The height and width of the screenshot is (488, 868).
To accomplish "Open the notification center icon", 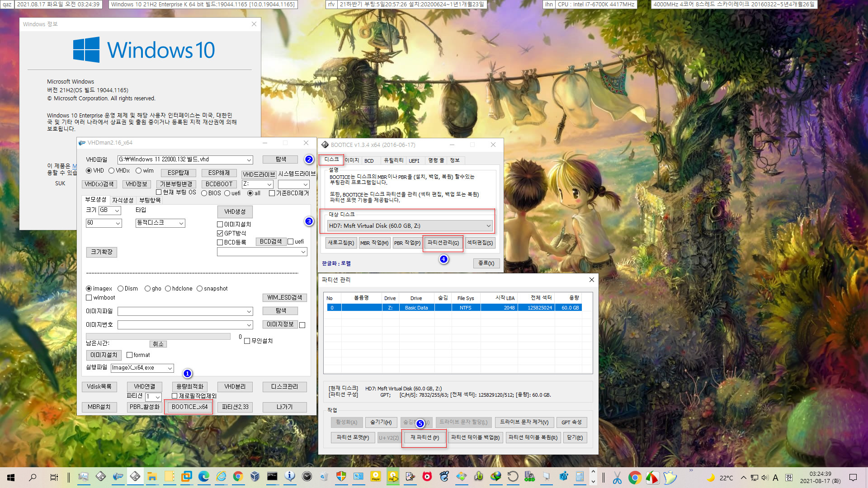I will click(x=853, y=478).
